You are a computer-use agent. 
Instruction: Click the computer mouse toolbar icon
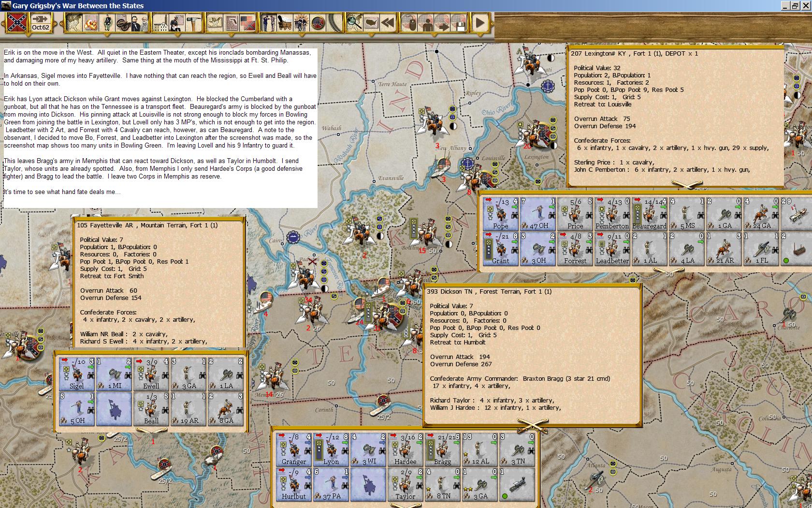click(410, 22)
